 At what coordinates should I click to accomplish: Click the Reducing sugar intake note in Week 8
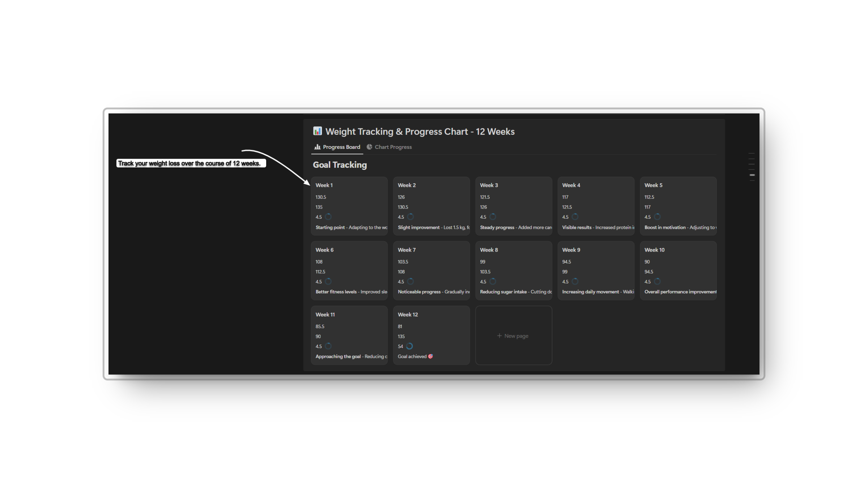pos(516,292)
